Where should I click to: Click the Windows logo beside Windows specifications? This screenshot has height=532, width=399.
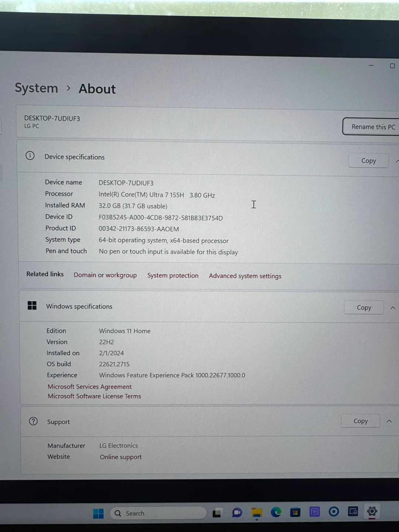coord(32,305)
